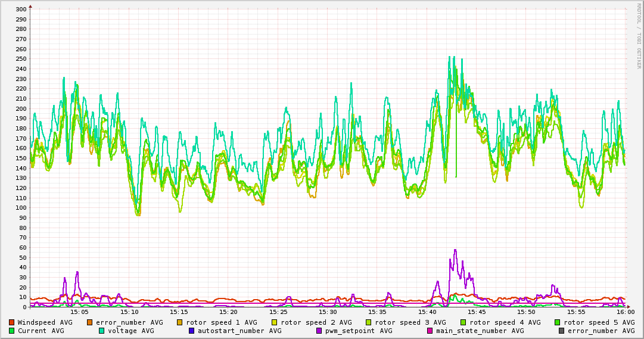Select the 'rotor speed 5 AVG' legend label
Viewport: 644px width, 339px height.
coord(599,322)
